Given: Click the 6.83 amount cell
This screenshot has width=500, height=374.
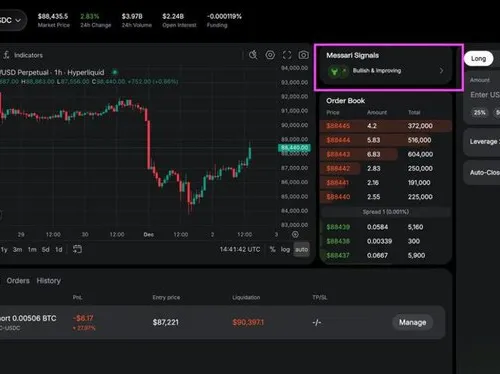Looking at the screenshot, I should coord(373,154).
